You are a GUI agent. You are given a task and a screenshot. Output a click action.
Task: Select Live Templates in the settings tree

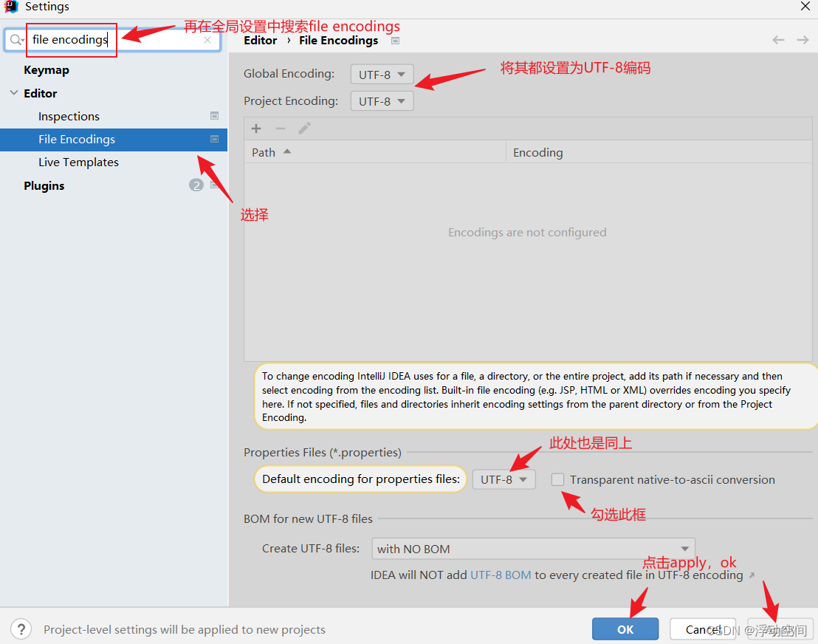pos(78,162)
